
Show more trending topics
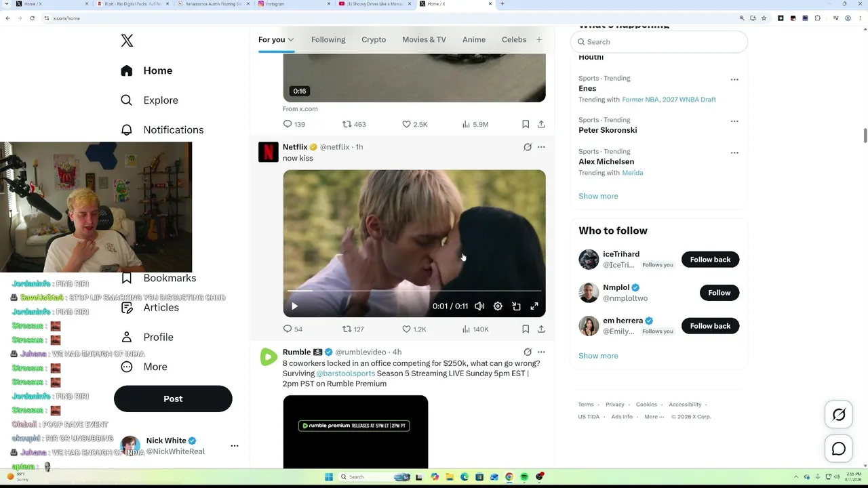(x=598, y=196)
